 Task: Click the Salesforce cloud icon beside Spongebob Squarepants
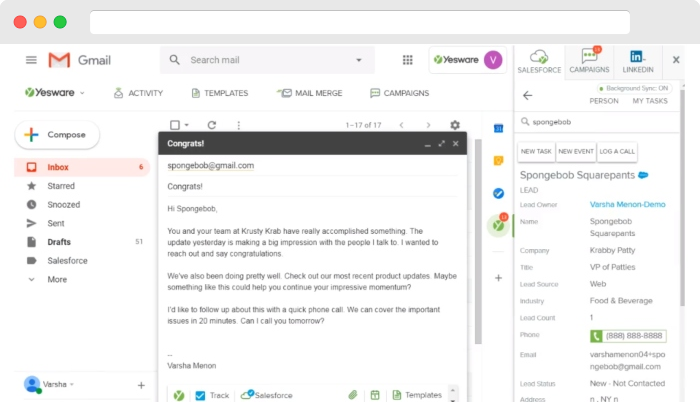point(643,175)
